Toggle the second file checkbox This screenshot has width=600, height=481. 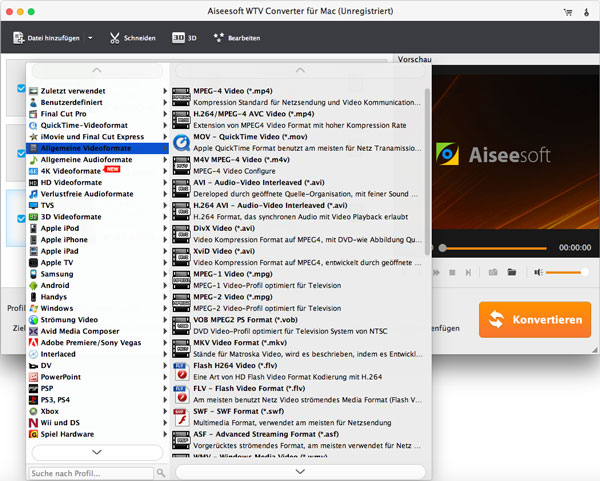[21, 153]
